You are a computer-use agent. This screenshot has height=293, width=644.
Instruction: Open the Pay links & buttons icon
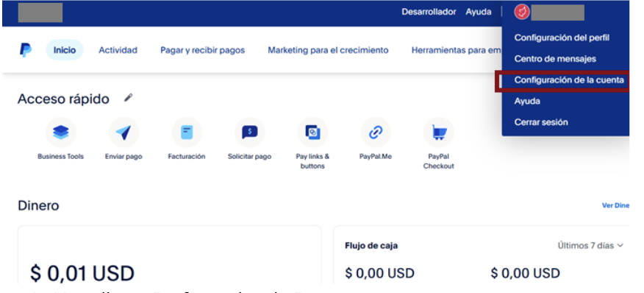point(312,133)
